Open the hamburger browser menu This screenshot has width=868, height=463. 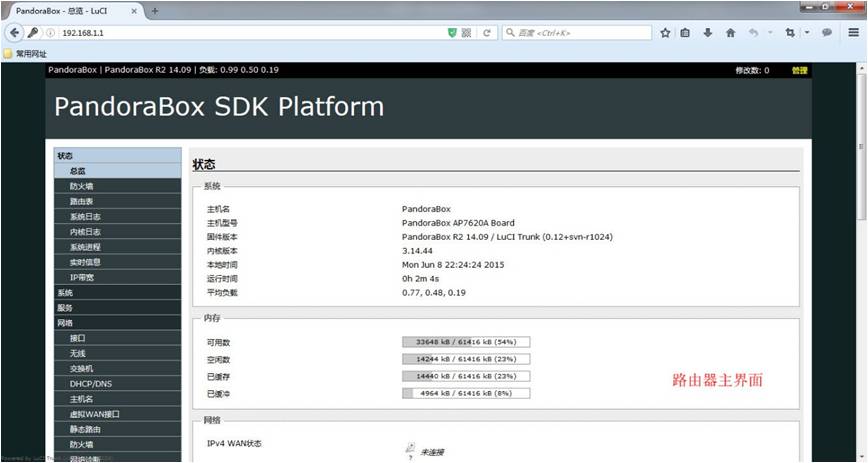coord(854,33)
